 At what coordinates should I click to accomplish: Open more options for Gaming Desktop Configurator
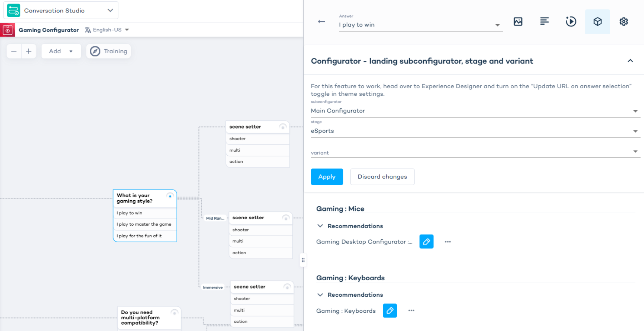(448, 242)
